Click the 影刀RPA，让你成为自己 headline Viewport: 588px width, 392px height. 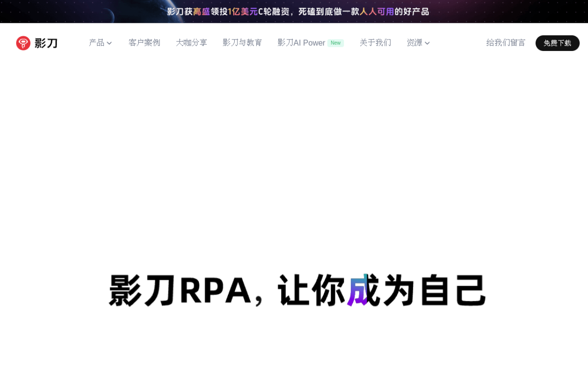coord(298,290)
